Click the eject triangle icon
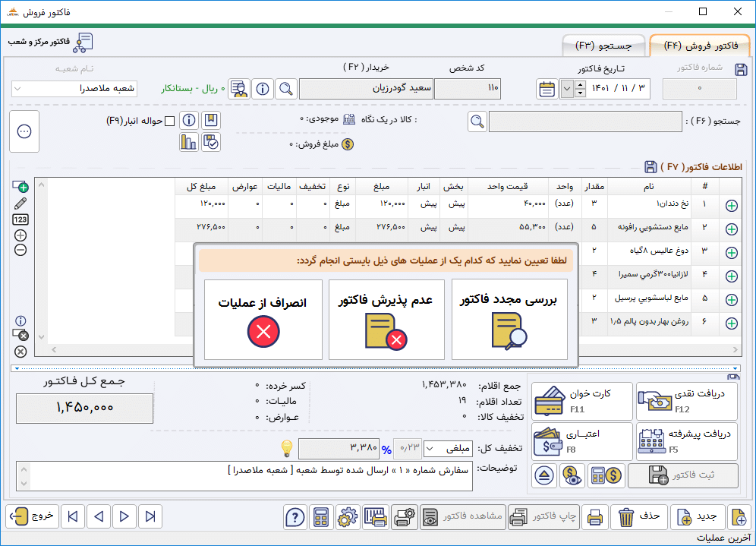The width and height of the screenshot is (756, 546). coord(544,476)
